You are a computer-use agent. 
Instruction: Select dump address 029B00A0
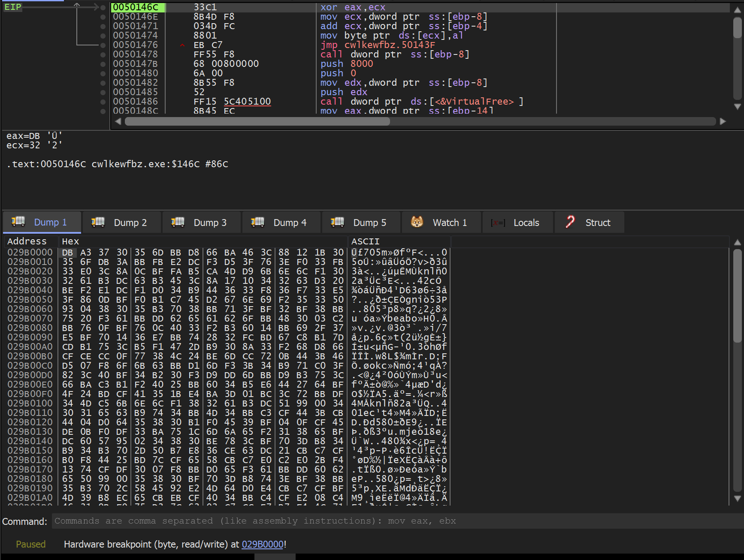[30, 347]
